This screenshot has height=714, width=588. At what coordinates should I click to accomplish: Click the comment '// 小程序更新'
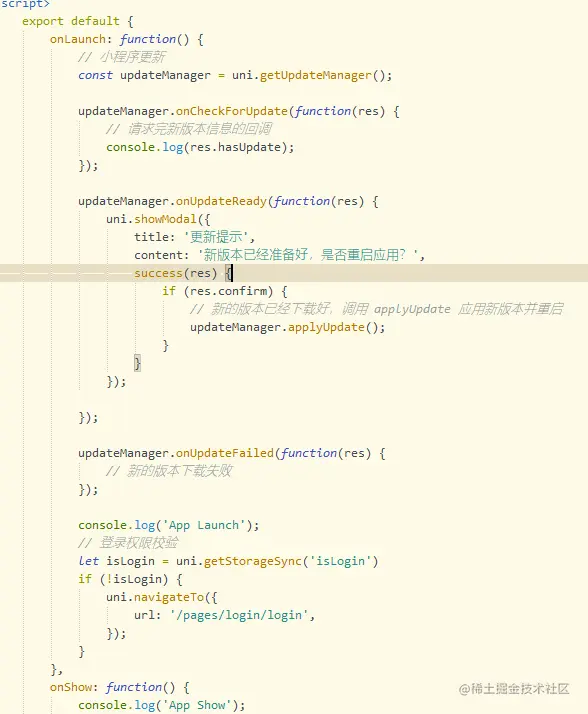click(x=122, y=57)
